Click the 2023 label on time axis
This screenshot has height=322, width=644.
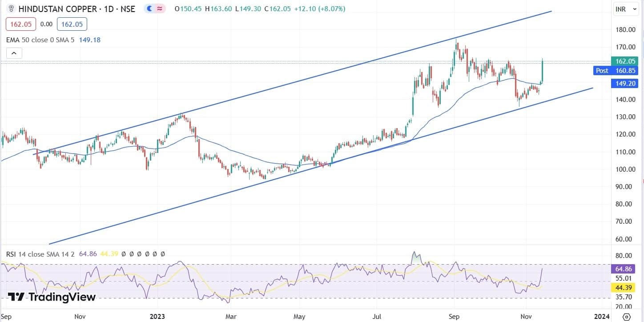tap(157, 317)
